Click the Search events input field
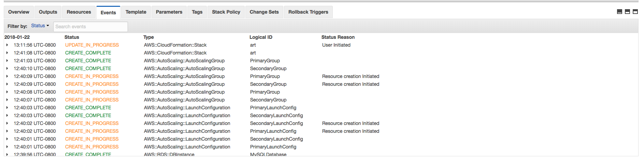Screen dimensions: 644x158 (x=90, y=27)
